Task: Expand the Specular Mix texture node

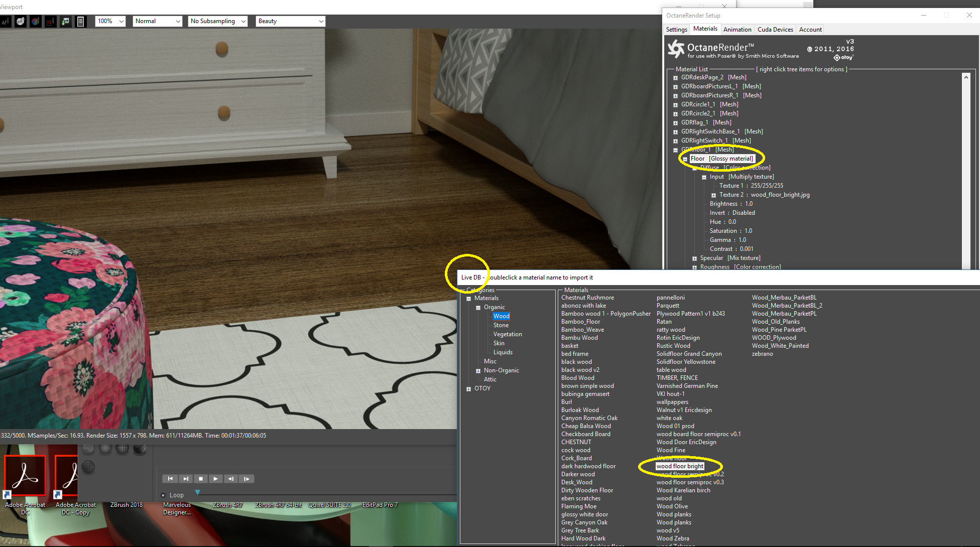Action: [x=694, y=258]
